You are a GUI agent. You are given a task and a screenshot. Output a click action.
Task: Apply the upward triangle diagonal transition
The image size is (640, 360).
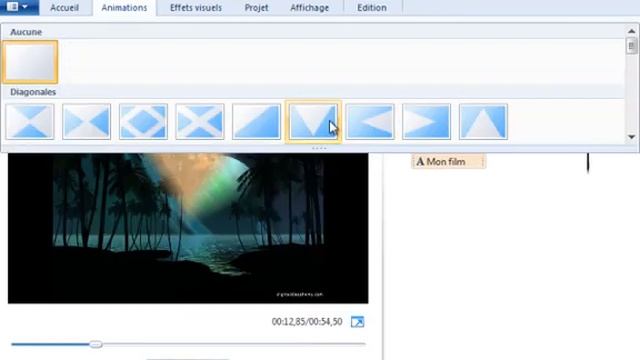pos(483,122)
